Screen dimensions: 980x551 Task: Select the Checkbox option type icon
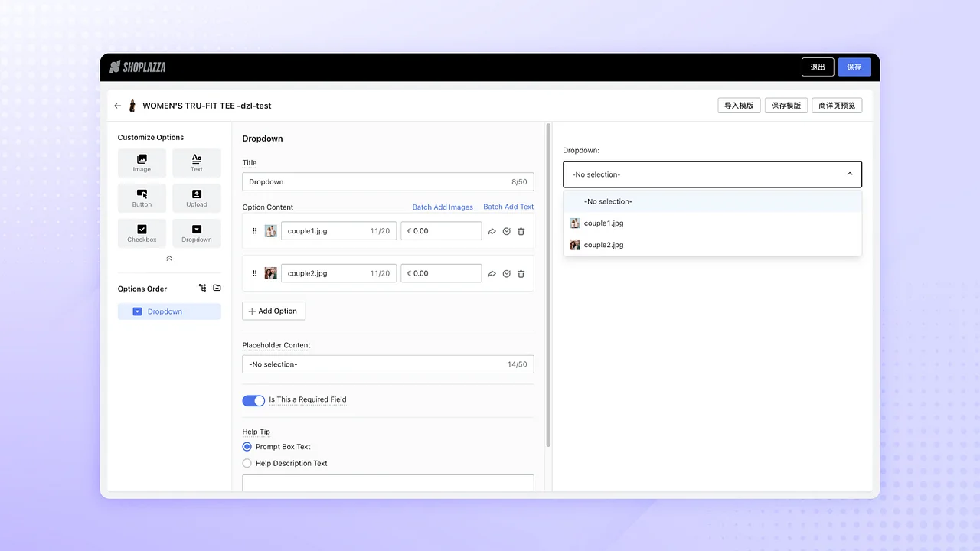[142, 233]
